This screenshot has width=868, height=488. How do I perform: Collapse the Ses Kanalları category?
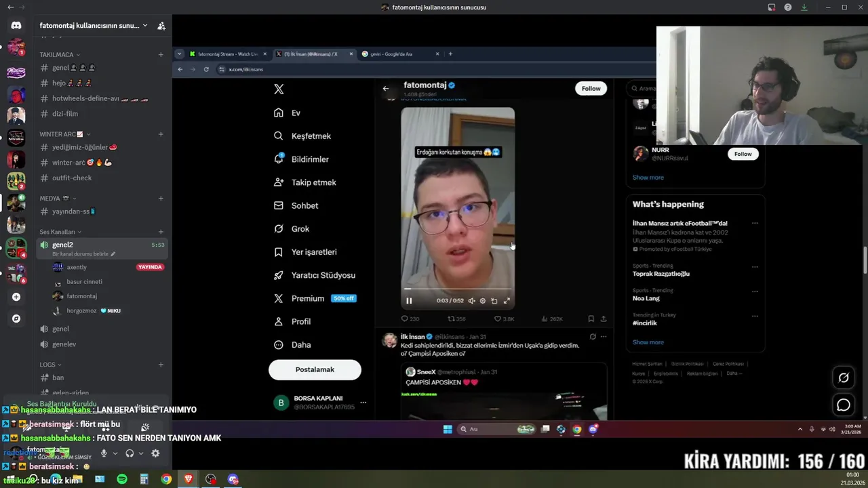(60, 232)
